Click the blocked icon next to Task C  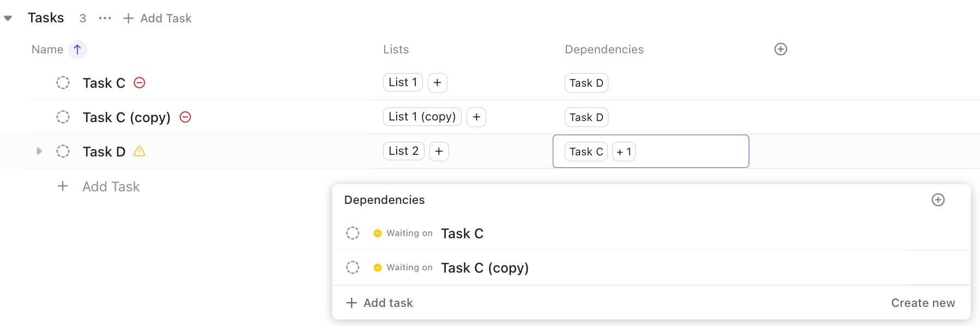(140, 83)
